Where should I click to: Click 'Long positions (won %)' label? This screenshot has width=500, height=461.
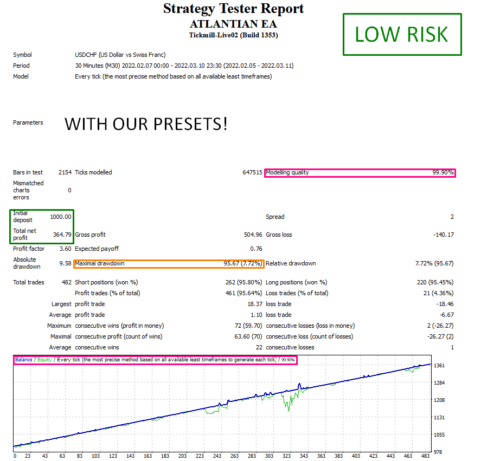[x=296, y=282]
